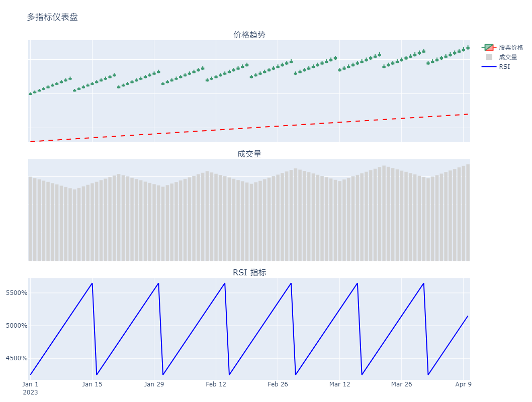
Task: Click the Feb 12 x-axis tick label
Action: click(216, 384)
